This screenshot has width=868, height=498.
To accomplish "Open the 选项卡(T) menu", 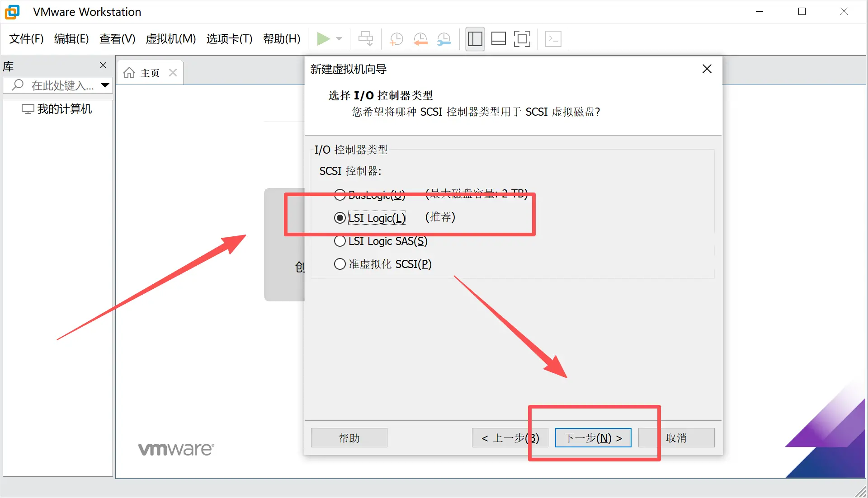I will click(229, 39).
